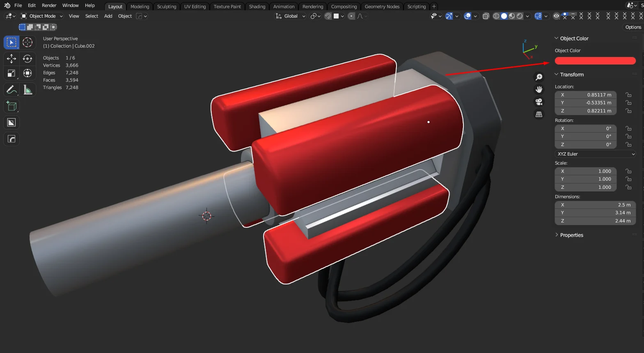Open the pivot point dropdown

click(x=315, y=16)
